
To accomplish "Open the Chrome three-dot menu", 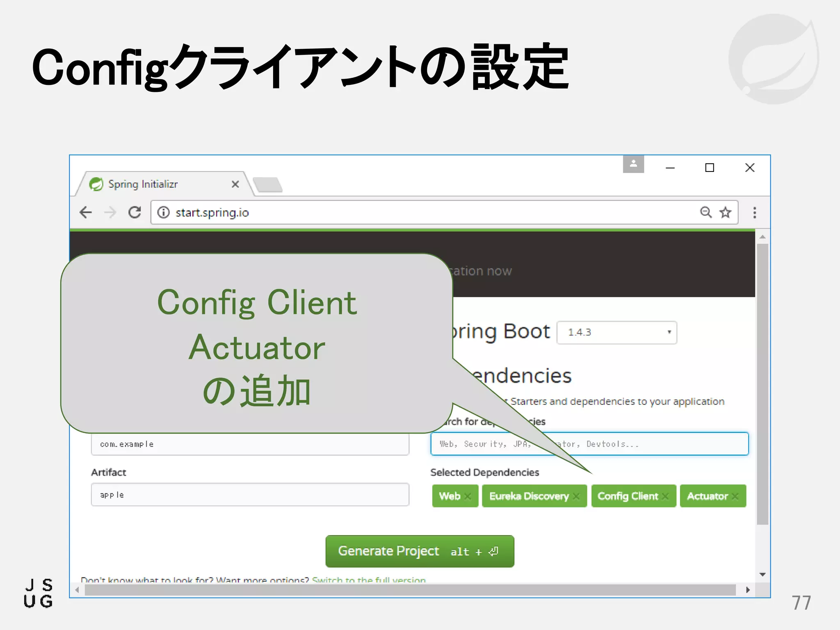I will point(754,212).
